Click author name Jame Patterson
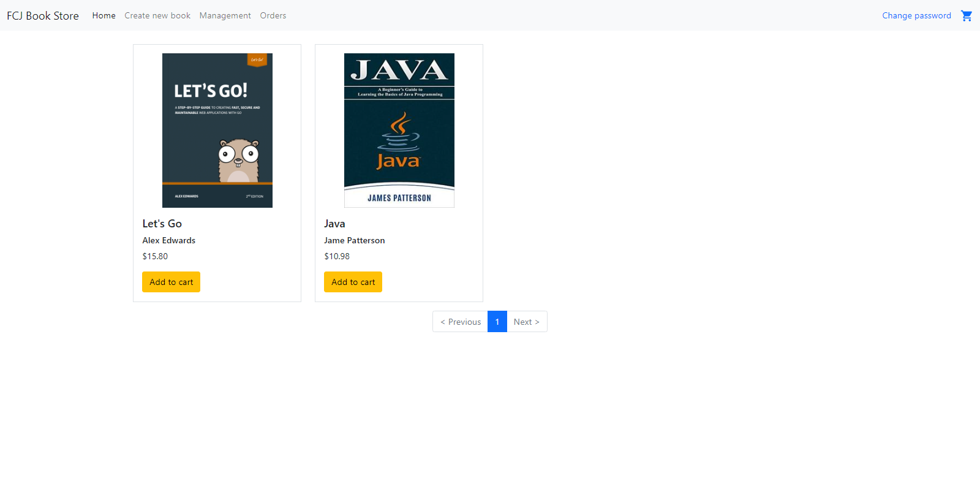The image size is (980, 497). pyautogui.click(x=355, y=240)
